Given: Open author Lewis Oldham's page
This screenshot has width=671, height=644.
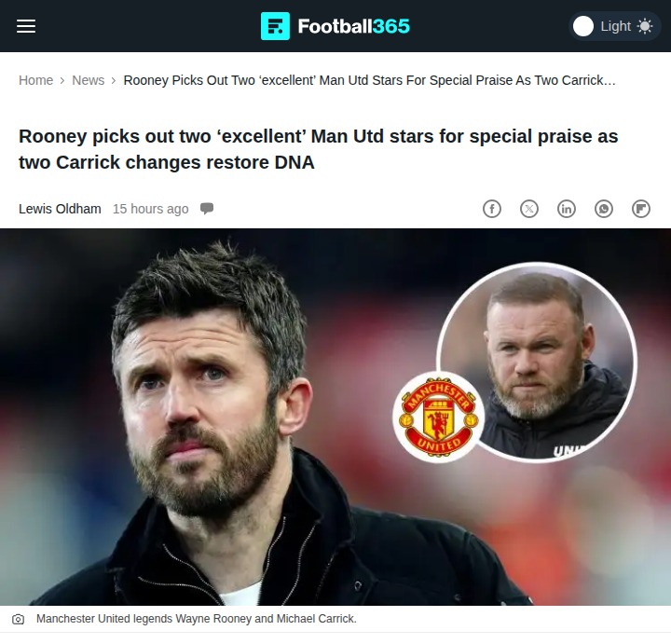Looking at the screenshot, I should 60,209.
